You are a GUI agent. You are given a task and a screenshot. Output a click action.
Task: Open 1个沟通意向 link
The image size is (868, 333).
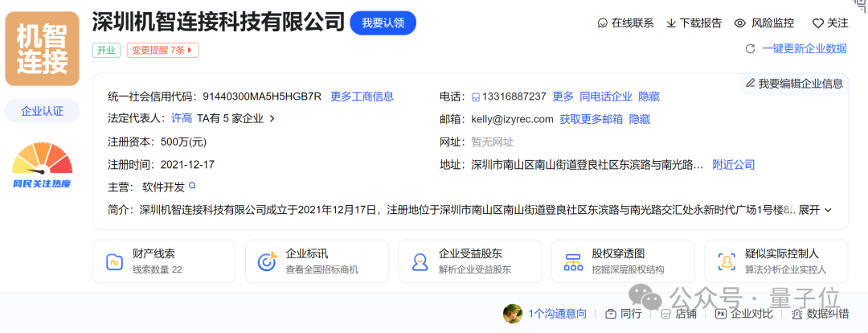tap(557, 314)
